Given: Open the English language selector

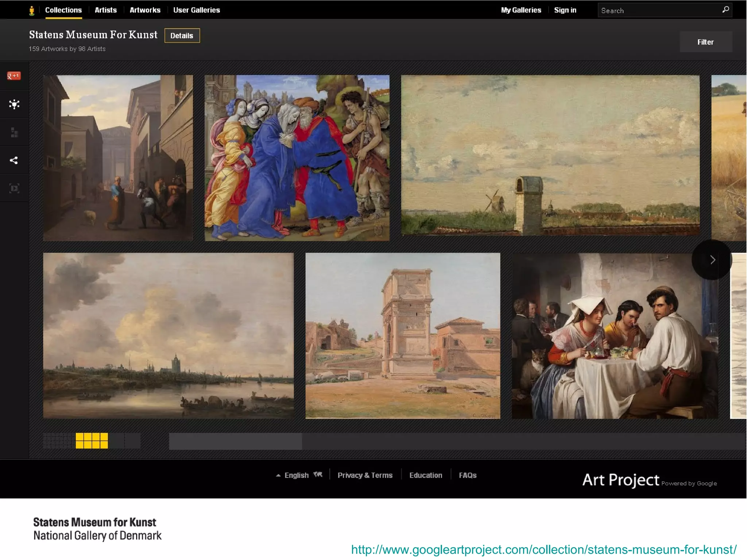Looking at the screenshot, I should (x=296, y=475).
